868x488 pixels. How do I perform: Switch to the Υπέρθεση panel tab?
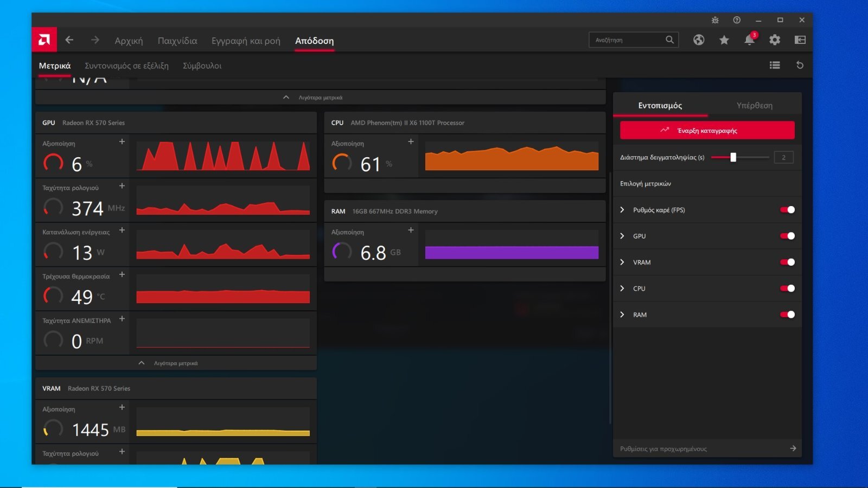pos(755,105)
